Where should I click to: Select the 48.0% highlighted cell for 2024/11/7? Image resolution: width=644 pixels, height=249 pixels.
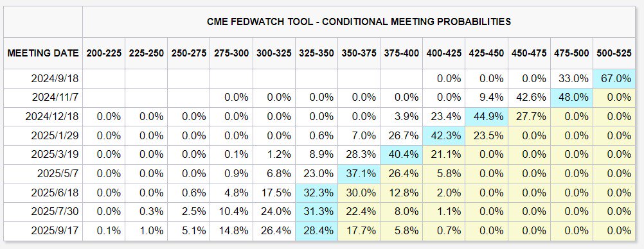[571, 98]
